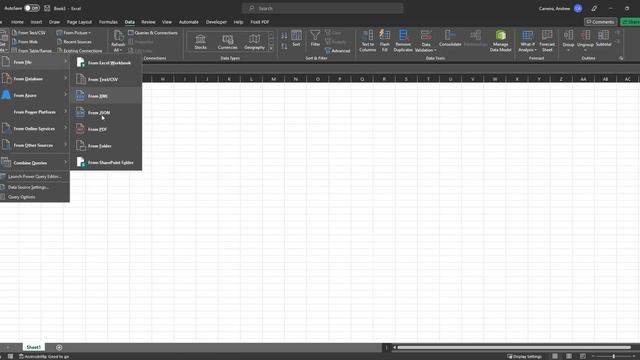
Task: Click Advanced filter option
Action: click(x=338, y=51)
